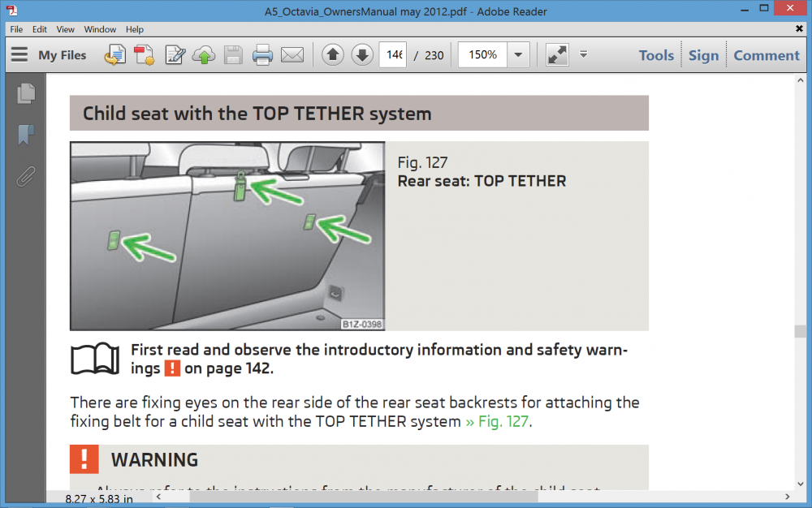This screenshot has height=508, width=812.
Task: Click the convert PDF to Word icon
Action: (x=115, y=55)
